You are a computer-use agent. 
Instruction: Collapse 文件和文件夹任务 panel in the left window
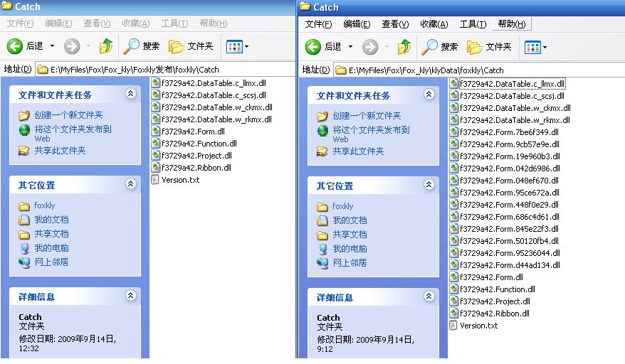pos(131,94)
